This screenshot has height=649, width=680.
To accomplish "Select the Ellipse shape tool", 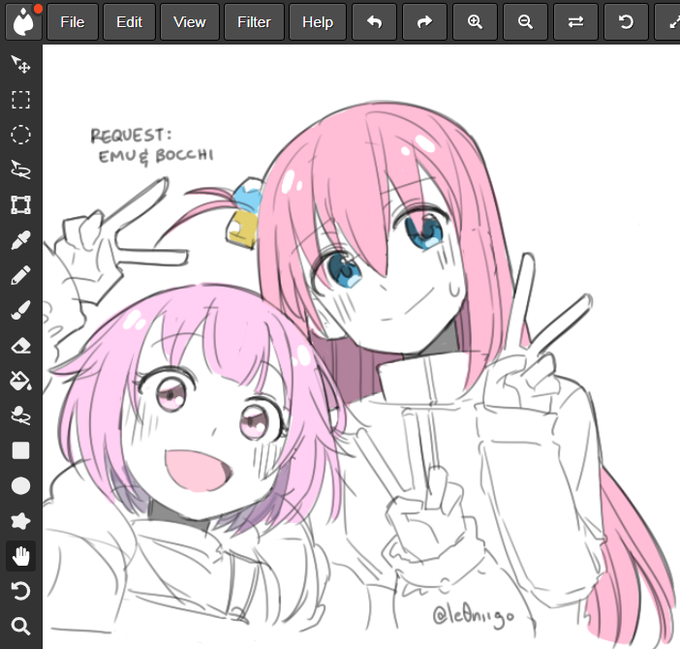I will tap(21, 486).
